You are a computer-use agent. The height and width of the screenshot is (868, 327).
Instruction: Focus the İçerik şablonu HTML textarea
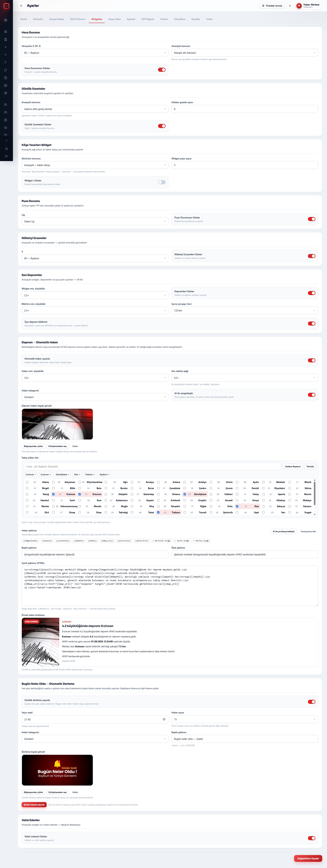point(170,586)
